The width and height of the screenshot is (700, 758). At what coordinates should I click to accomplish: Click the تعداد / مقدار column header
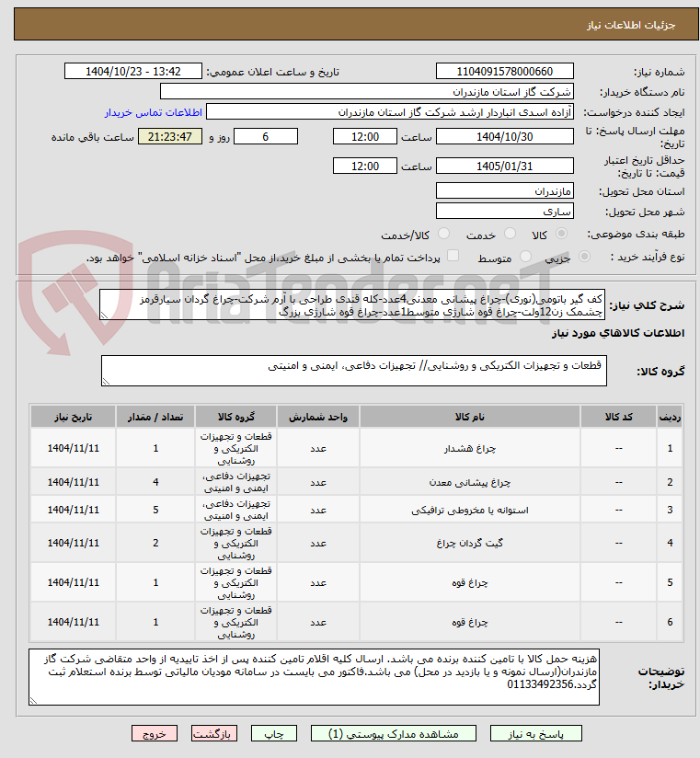(x=155, y=417)
